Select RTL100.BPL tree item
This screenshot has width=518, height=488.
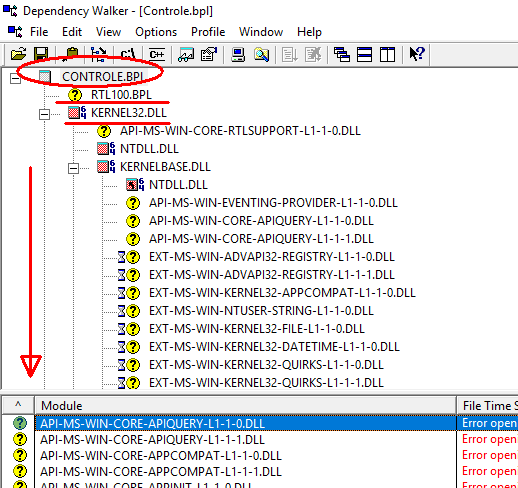pos(121,95)
